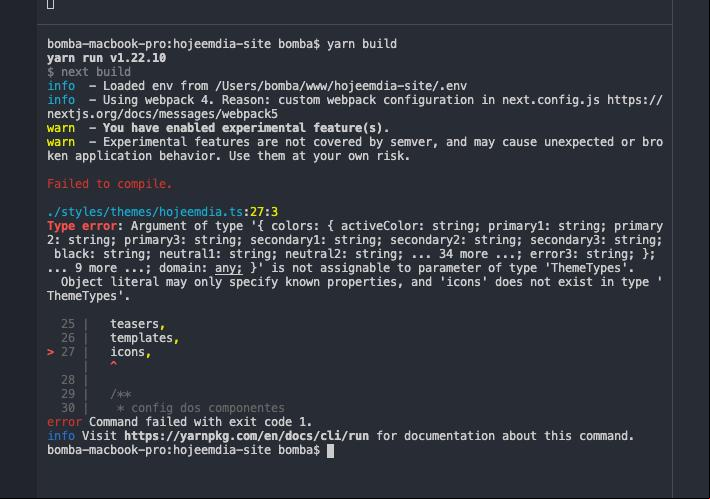710x499 pixels.
Task: Click the nextjs.org webpack5 docs link
Action: (x=355, y=107)
